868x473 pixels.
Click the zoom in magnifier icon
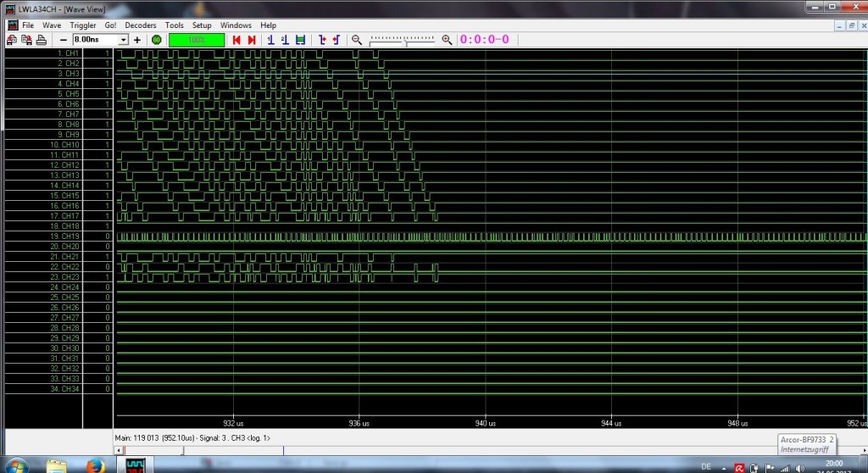tap(447, 40)
